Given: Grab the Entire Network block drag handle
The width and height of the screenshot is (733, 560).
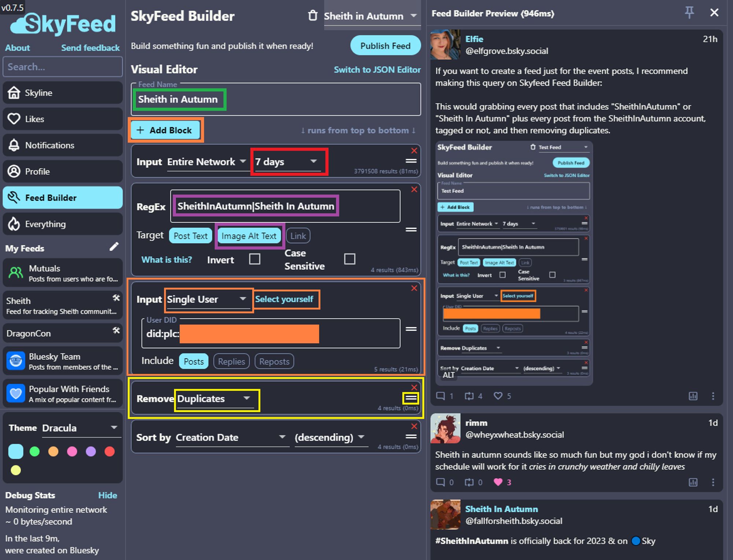Looking at the screenshot, I should pos(411,161).
